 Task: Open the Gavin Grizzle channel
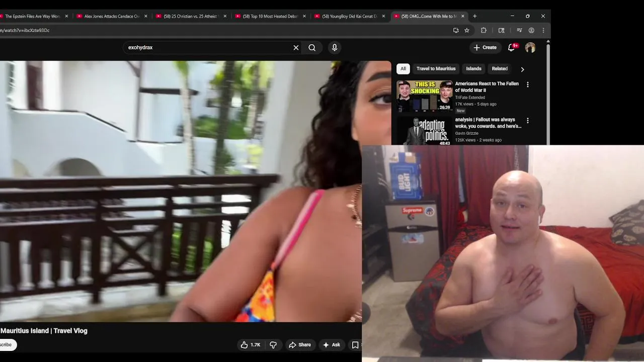(466, 134)
